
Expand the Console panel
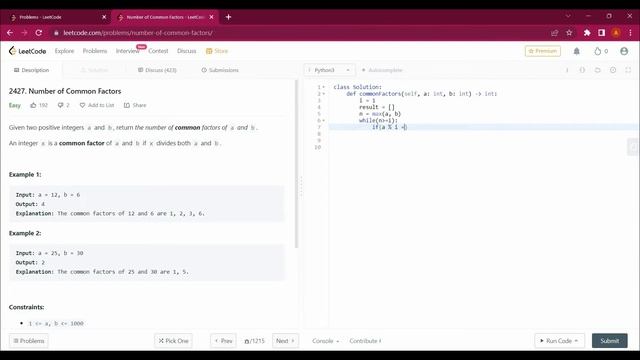click(x=325, y=341)
